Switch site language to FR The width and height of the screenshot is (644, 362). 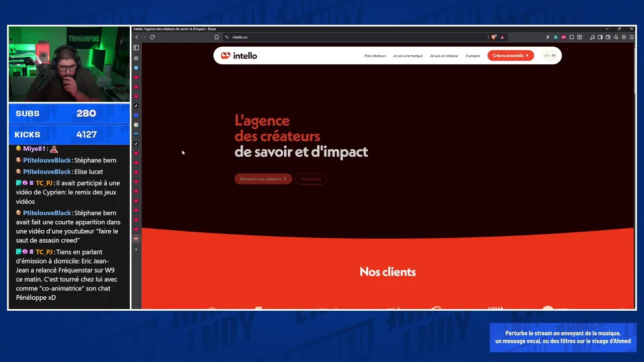(553, 56)
